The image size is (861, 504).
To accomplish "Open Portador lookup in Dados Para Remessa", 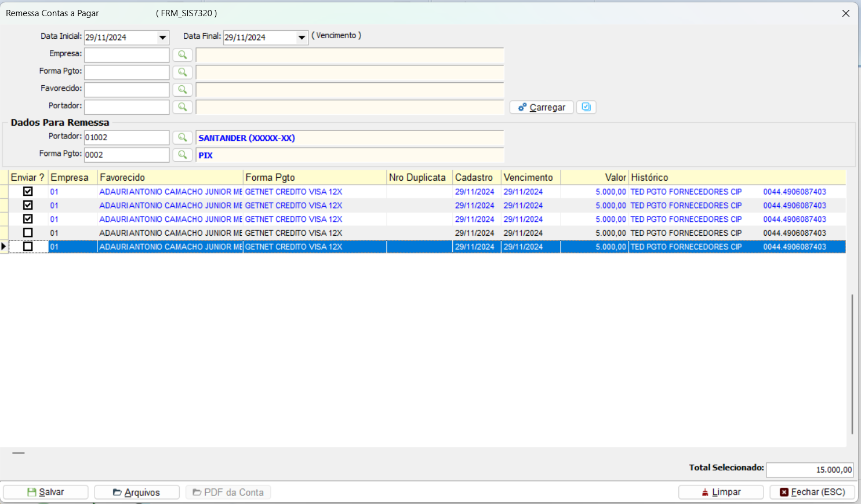I will click(182, 137).
